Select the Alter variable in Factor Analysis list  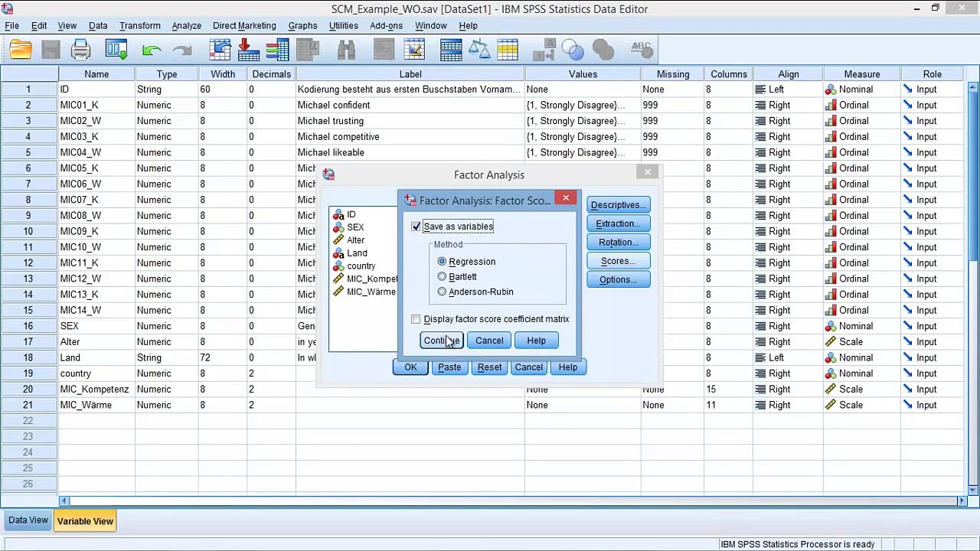355,240
